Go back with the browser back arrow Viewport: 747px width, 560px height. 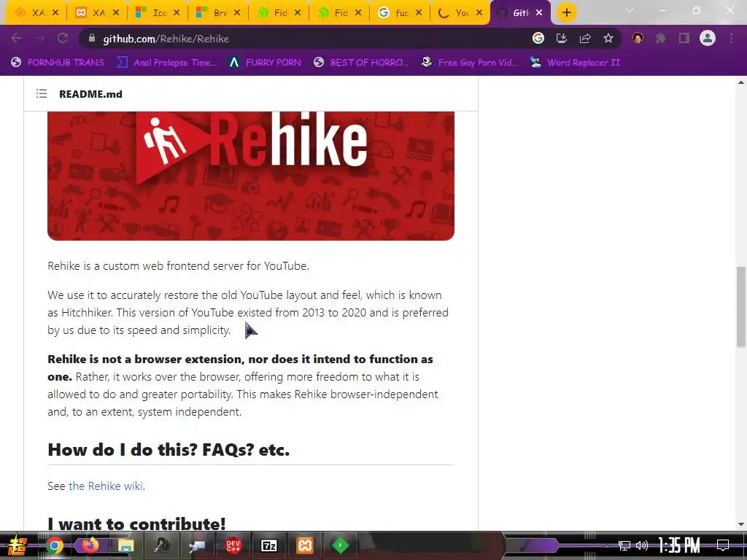(x=16, y=39)
